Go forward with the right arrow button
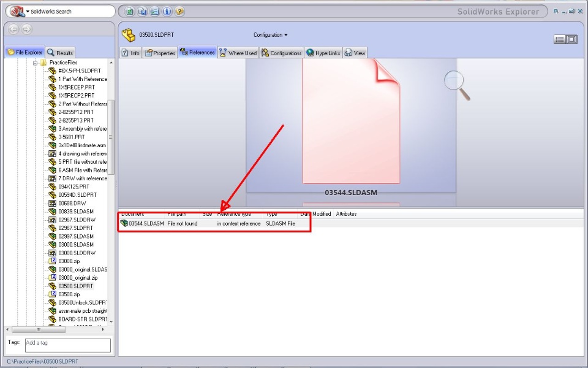 point(26,29)
